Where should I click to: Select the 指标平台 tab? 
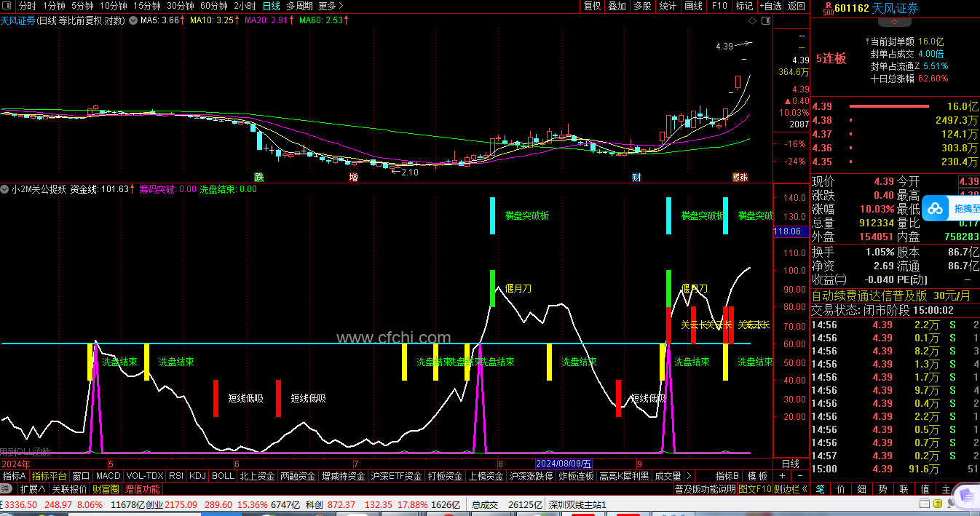point(50,476)
